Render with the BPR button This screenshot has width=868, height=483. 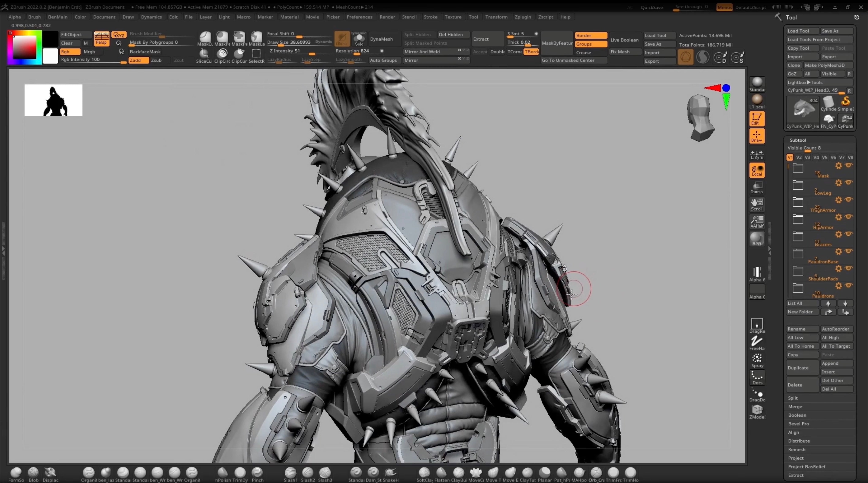click(x=757, y=239)
